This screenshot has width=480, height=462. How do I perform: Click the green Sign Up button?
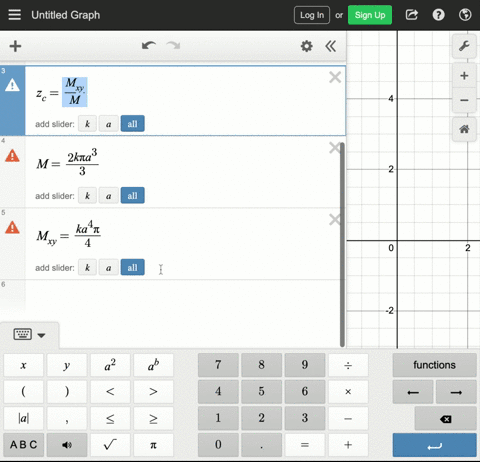(370, 15)
